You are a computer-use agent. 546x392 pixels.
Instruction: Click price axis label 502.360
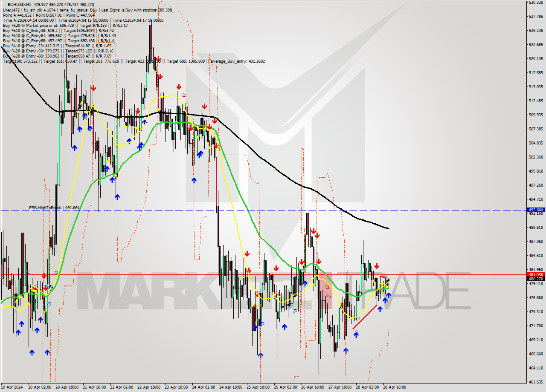(x=535, y=157)
